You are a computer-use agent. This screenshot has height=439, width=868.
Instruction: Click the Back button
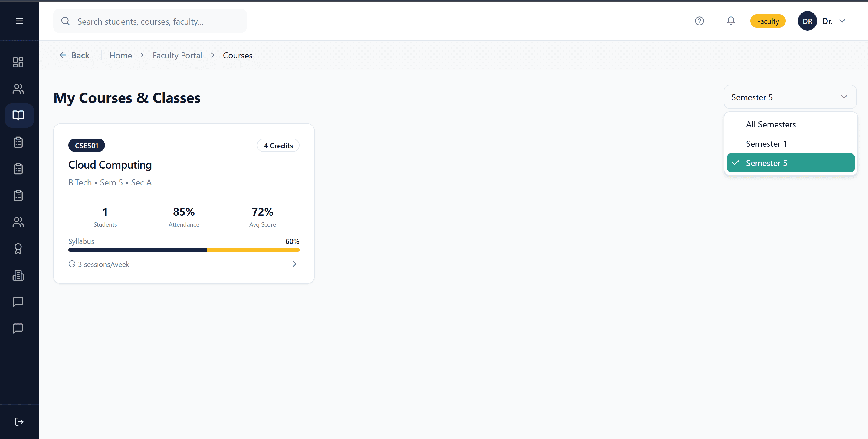(74, 55)
